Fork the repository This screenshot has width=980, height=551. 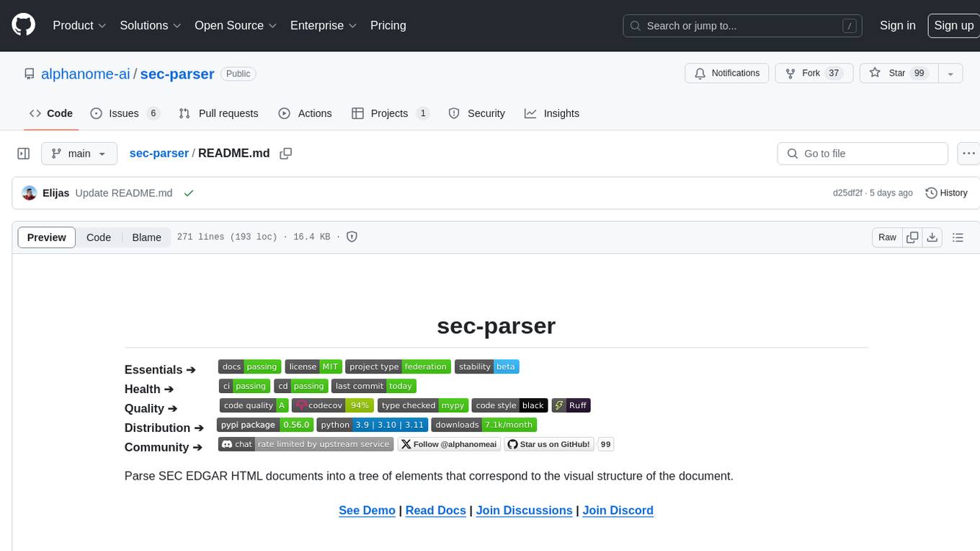[x=814, y=74]
